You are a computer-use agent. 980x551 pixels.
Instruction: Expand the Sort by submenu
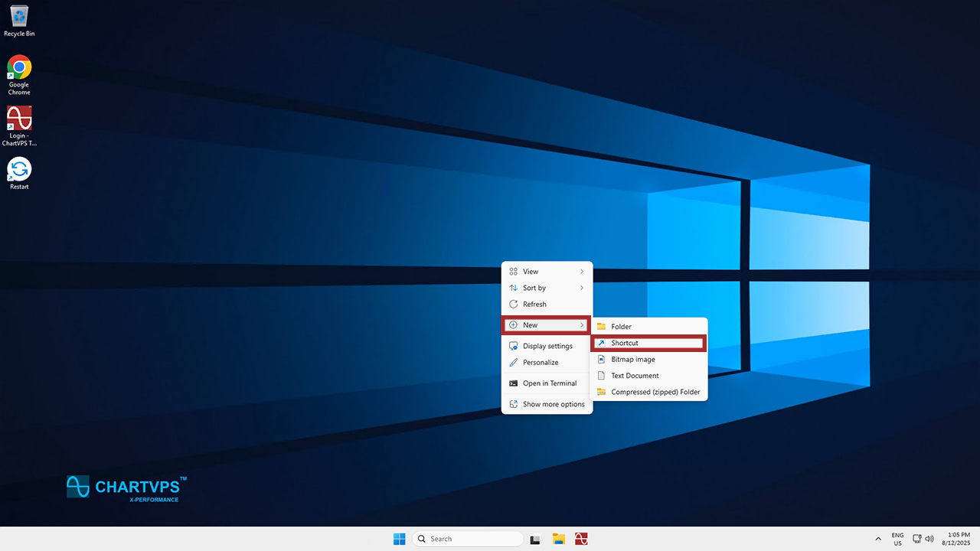547,288
